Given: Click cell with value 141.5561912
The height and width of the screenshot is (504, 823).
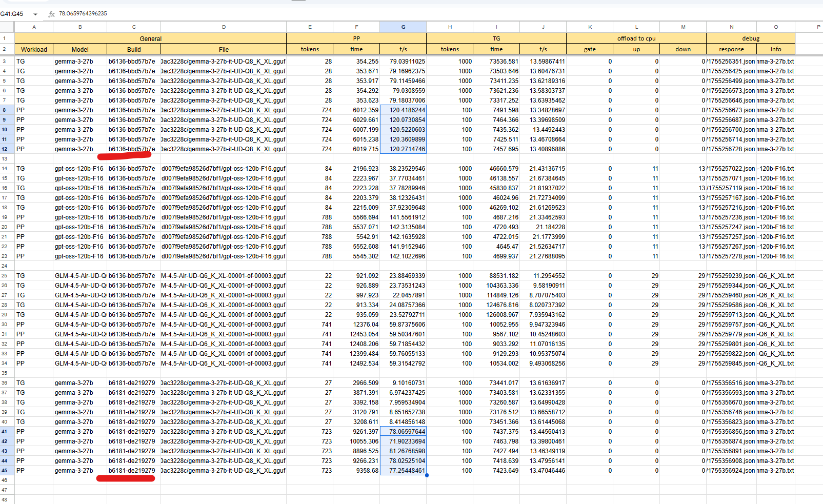Looking at the screenshot, I should coord(403,217).
